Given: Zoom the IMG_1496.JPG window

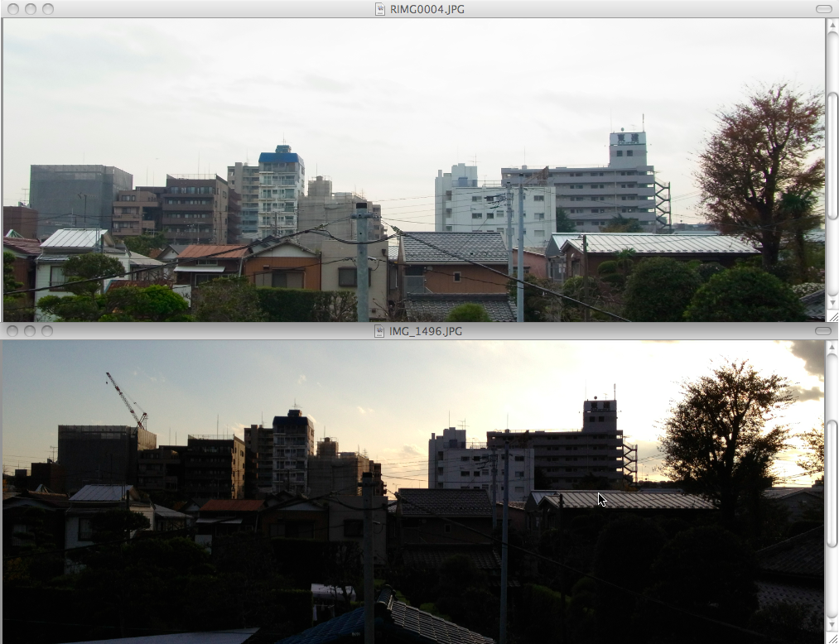Looking at the screenshot, I should tap(47, 331).
